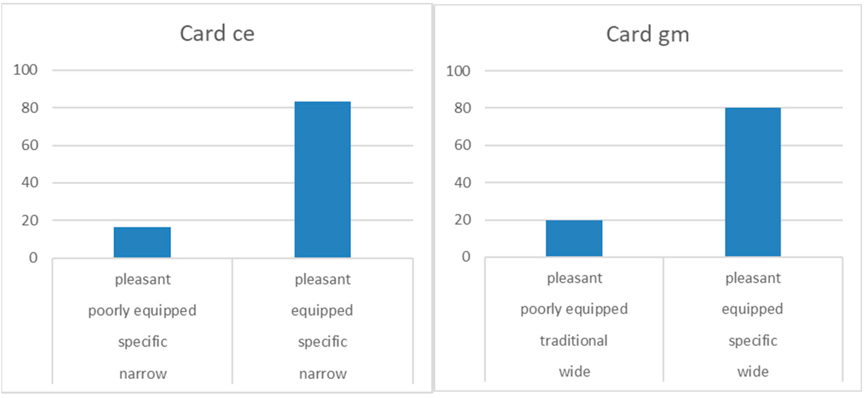This screenshot has height=398, width=868.
Task: Select the short bar in Card ce chart
Action: click(x=142, y=242)
